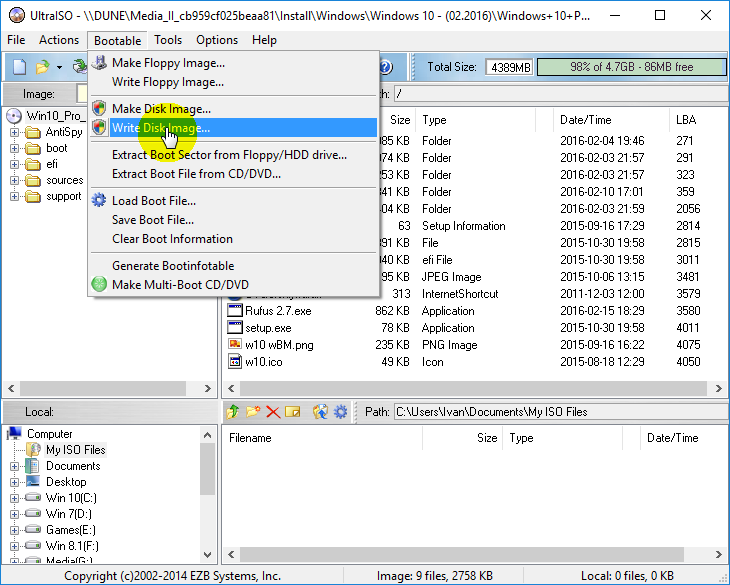Expand the Games(E:) drive node
The image size is (730, 585).
click(x=14, y=530)
